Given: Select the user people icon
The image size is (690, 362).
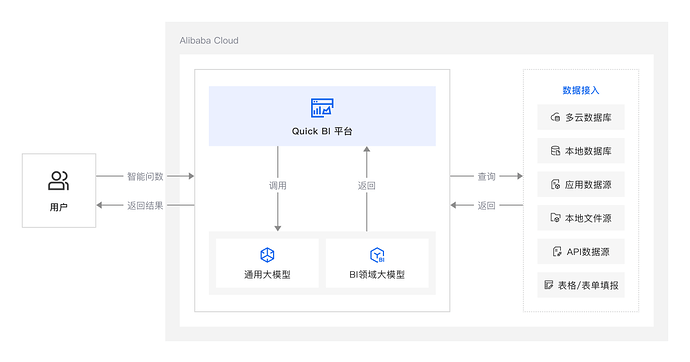Looking at the screenshot, I should click(59, 180).
